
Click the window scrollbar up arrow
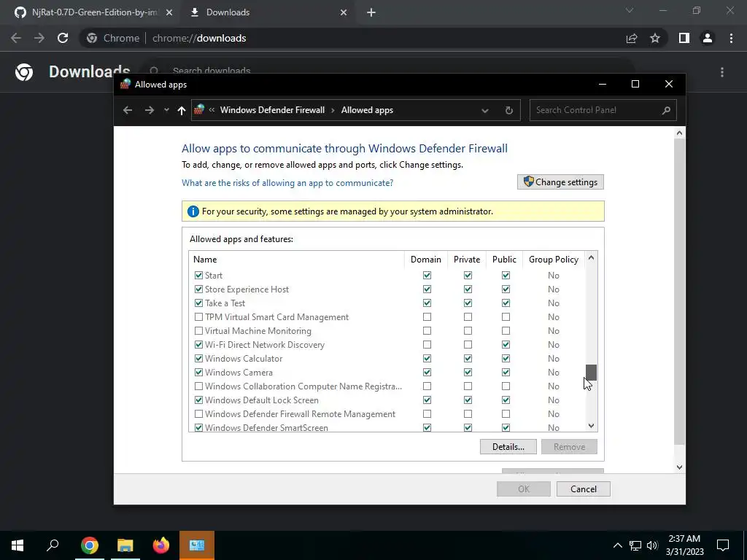[680, 133]
